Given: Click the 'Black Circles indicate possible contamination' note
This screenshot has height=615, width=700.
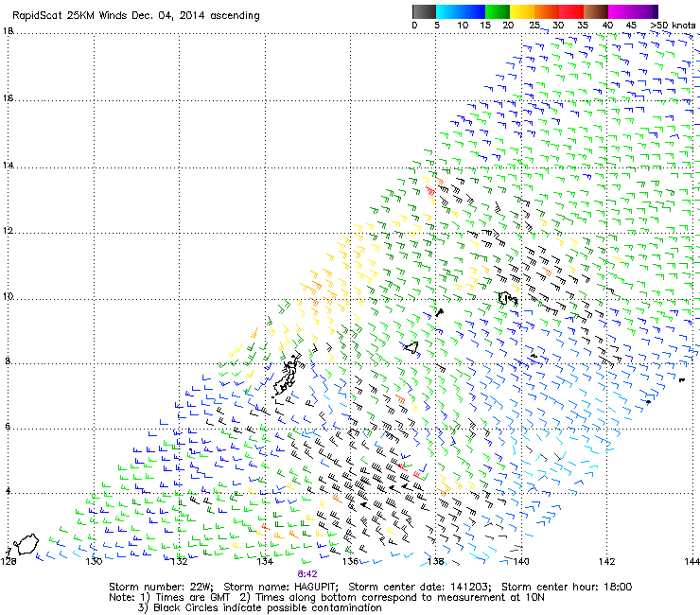Looking at the screenshot, I should click(x=268, y=607).
